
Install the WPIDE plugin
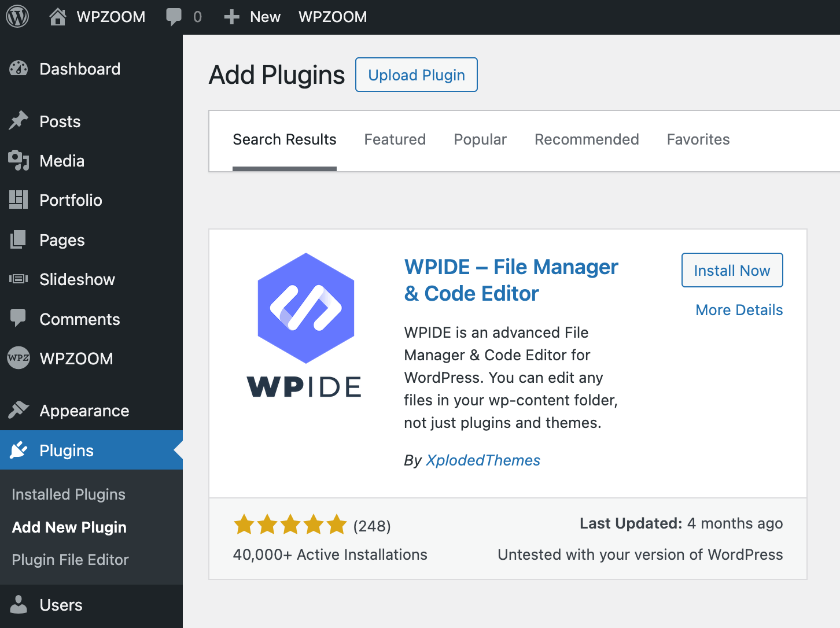(732, 270)
